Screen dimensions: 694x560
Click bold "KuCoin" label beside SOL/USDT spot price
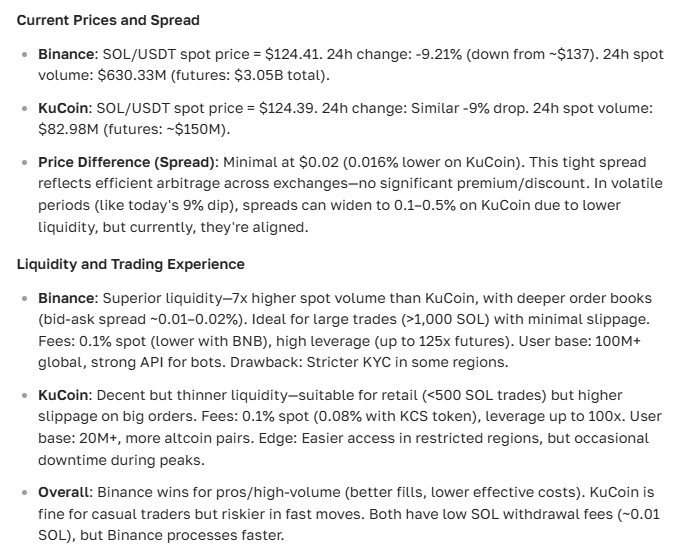coord(62,108)
